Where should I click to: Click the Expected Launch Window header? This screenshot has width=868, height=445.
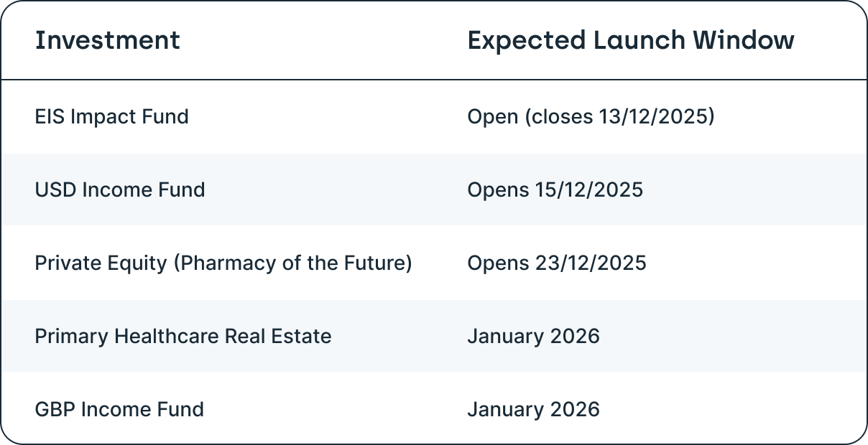click(x=631, y=40)
